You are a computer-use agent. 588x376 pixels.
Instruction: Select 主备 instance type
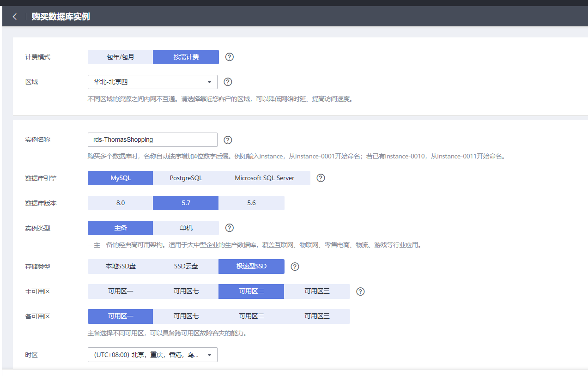[x=120, y=228]
